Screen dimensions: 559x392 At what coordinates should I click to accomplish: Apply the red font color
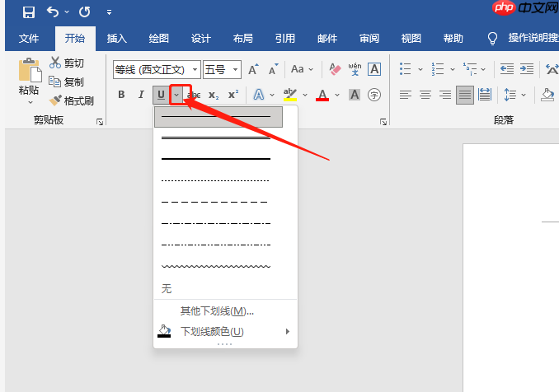tap(322, 95)
